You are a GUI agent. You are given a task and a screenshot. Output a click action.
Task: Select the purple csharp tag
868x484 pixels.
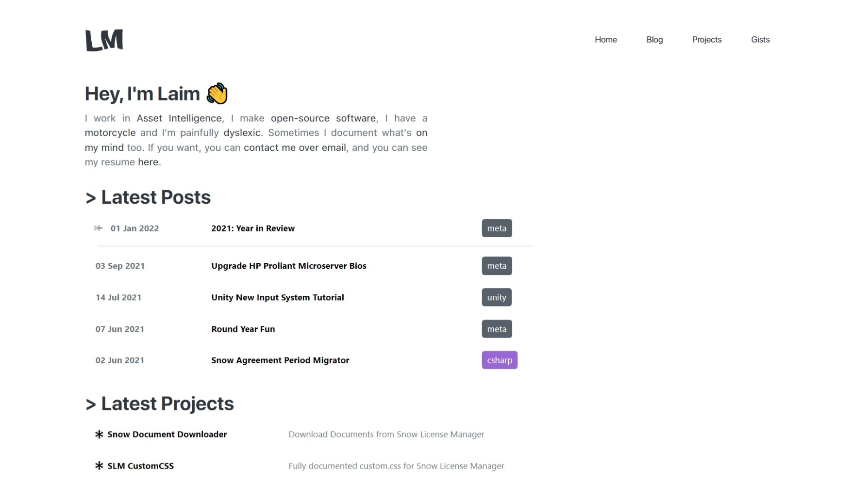(x=499, y=360)
